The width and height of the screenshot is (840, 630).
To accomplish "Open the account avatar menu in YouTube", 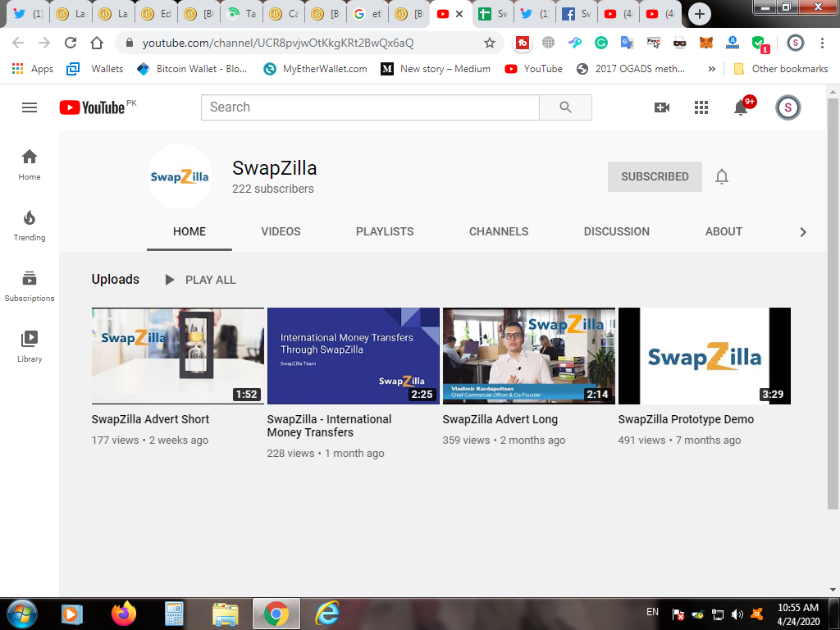I will tap(788, 107).
